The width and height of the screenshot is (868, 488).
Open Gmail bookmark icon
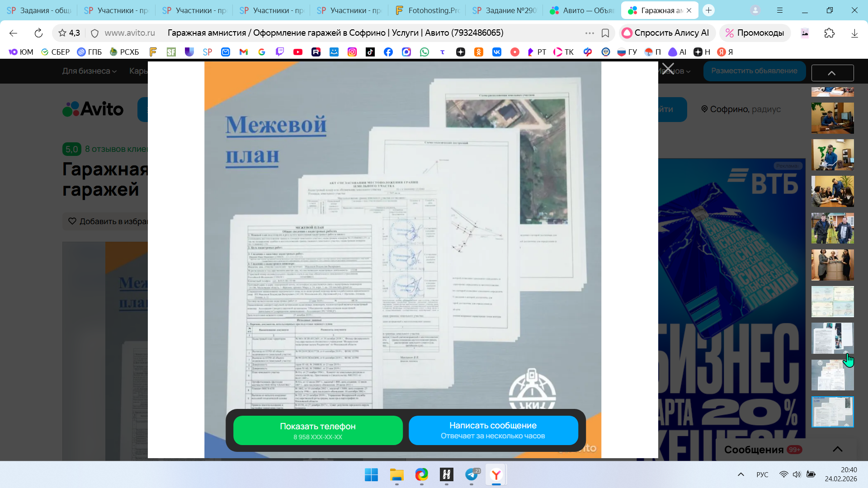(x=244, y=52)
